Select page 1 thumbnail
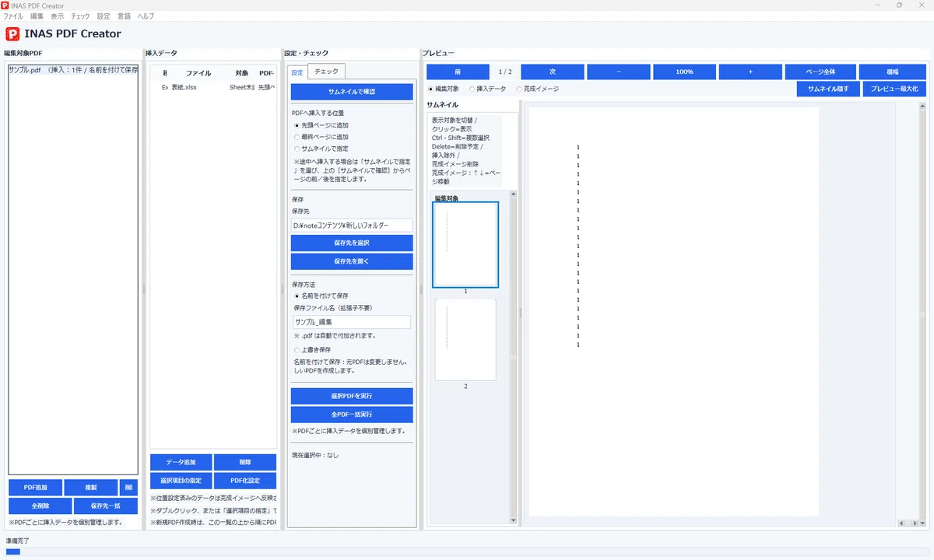This screenshot has height=560, width=934. pyautogui.click(x=465, y=245)
